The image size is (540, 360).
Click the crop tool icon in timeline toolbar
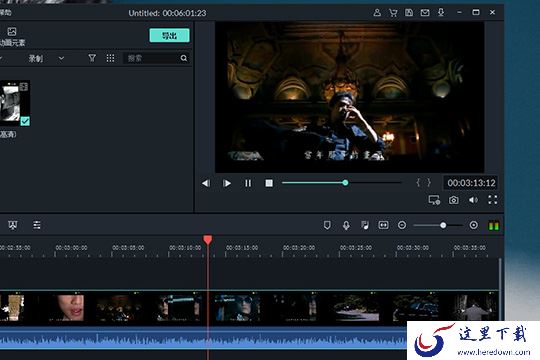click(x=13, y=225)
